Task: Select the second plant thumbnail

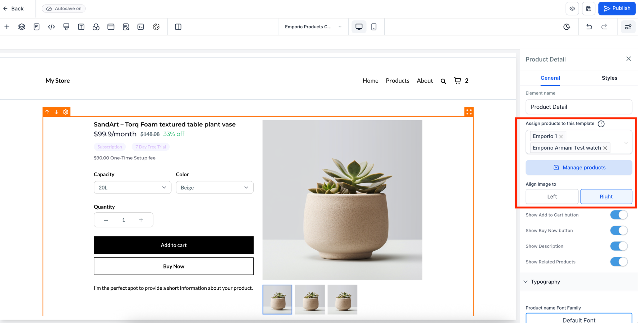Action: (x=310, y=299)
